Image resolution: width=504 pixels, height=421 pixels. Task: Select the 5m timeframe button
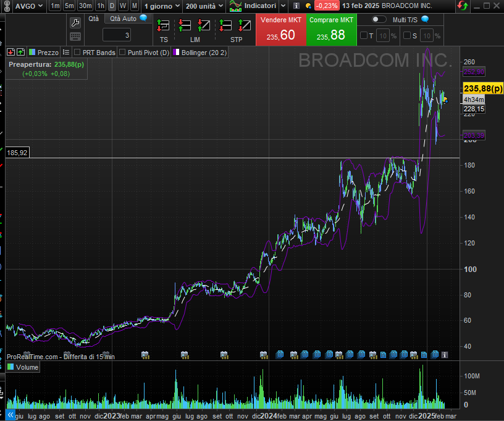pos(70,6)
